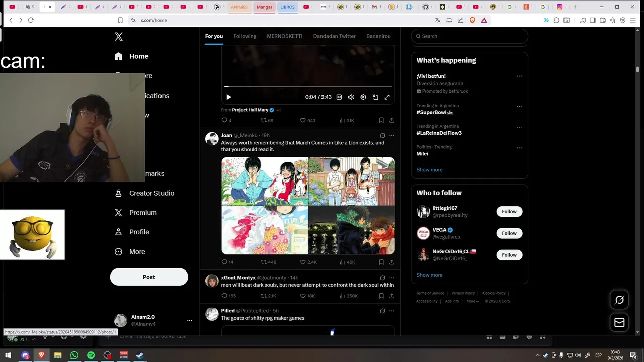
Task: Toggle picture-in-picture for video
Action: (375, 97)
